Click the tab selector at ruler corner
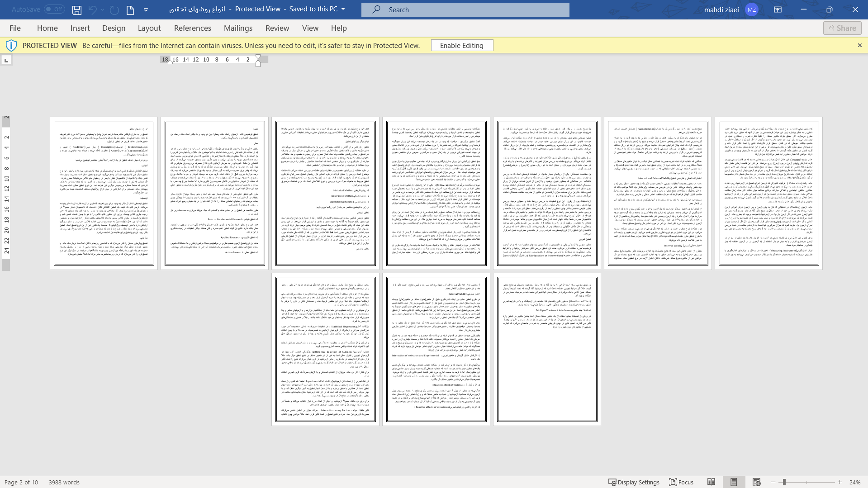The image size is (868, 488). [x=6, y=60]
